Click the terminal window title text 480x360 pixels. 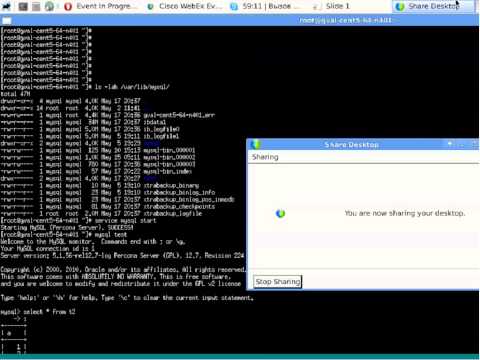(x=345, y=20)
